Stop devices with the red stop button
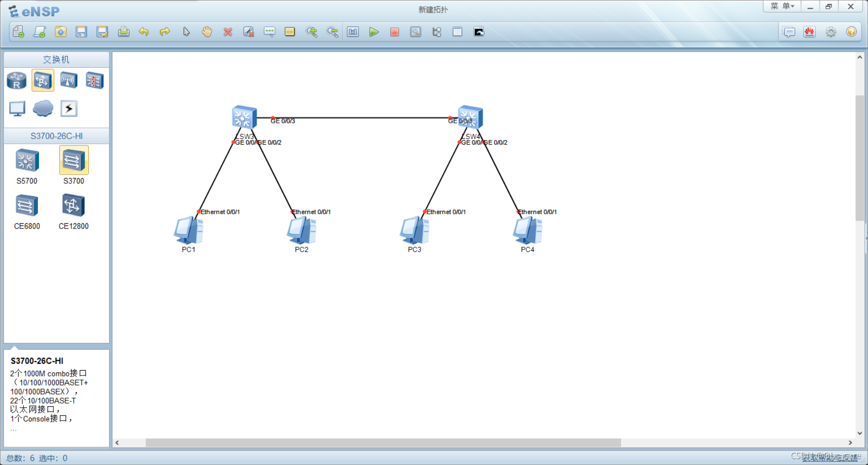The height and width of the screenshot is (465, 868). (395, 32)
